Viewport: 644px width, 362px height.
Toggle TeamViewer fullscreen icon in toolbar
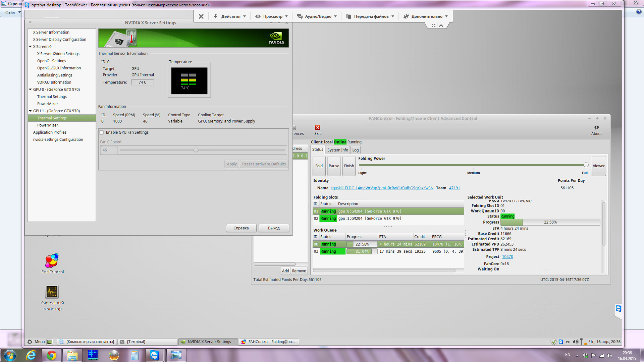pyautogui.click(x=434, y=25)
